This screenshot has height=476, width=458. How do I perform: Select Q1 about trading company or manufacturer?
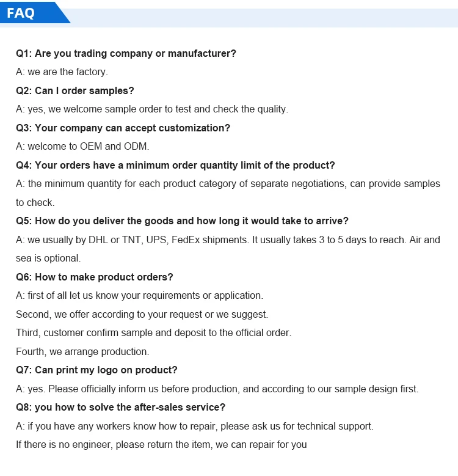(126, 54)
